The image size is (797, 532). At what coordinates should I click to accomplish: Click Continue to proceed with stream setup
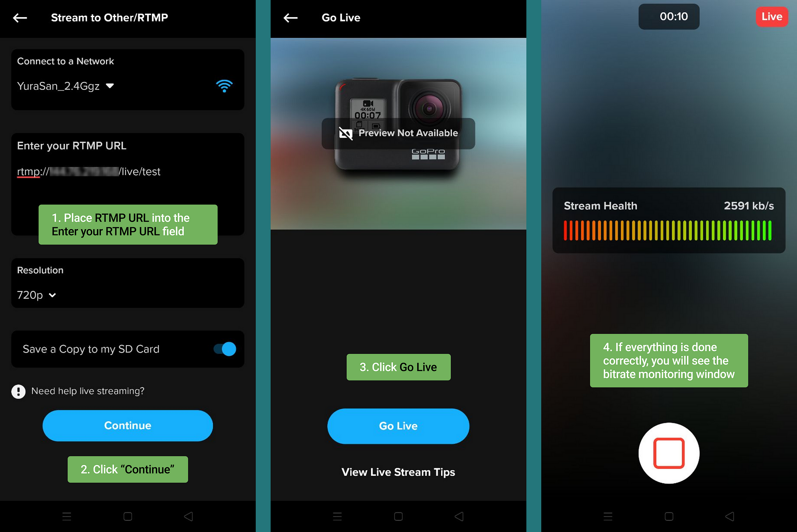point(127,424)
